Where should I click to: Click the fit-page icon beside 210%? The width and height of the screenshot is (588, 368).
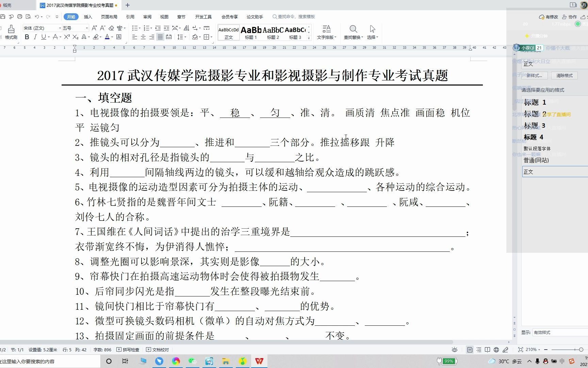tap(520, 350)
